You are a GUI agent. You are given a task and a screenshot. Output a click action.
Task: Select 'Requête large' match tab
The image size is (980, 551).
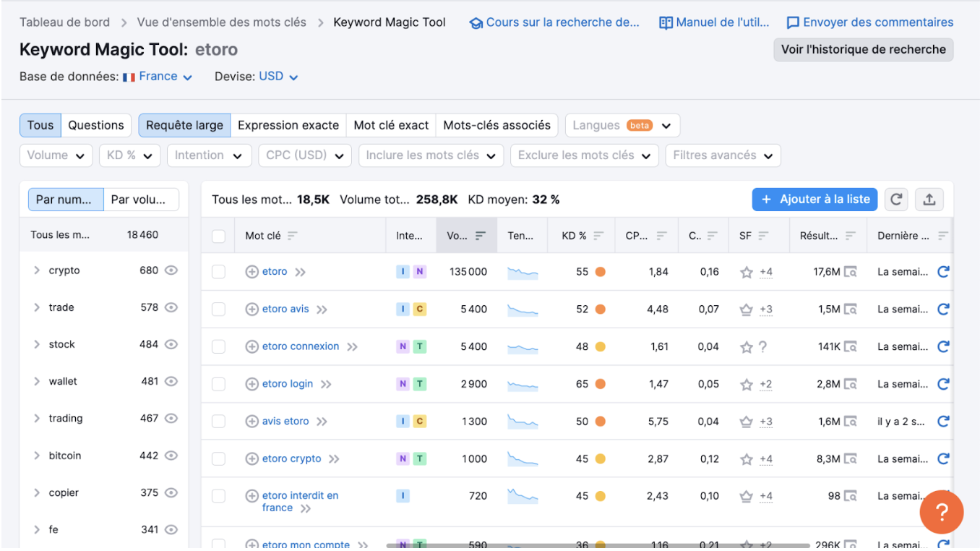click(x=184, y=125)
